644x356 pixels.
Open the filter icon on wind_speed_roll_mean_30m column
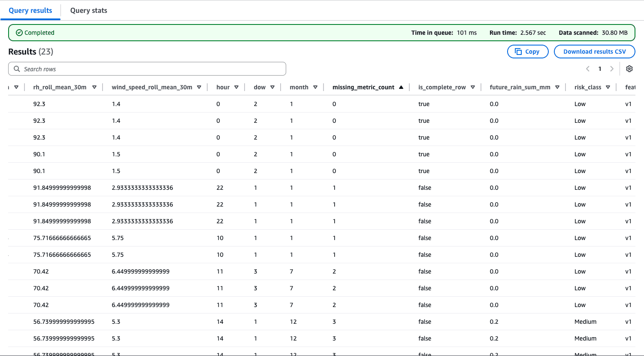click(x=199, y=87)
